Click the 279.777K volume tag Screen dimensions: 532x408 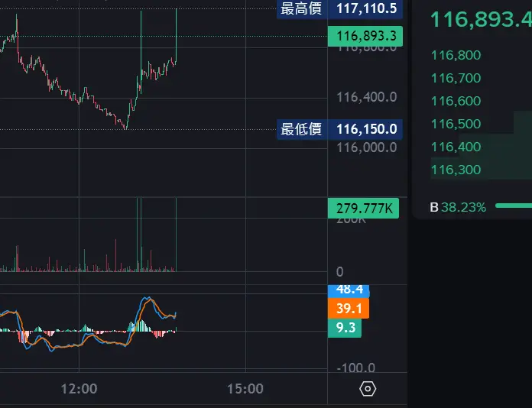click(365, 209)
